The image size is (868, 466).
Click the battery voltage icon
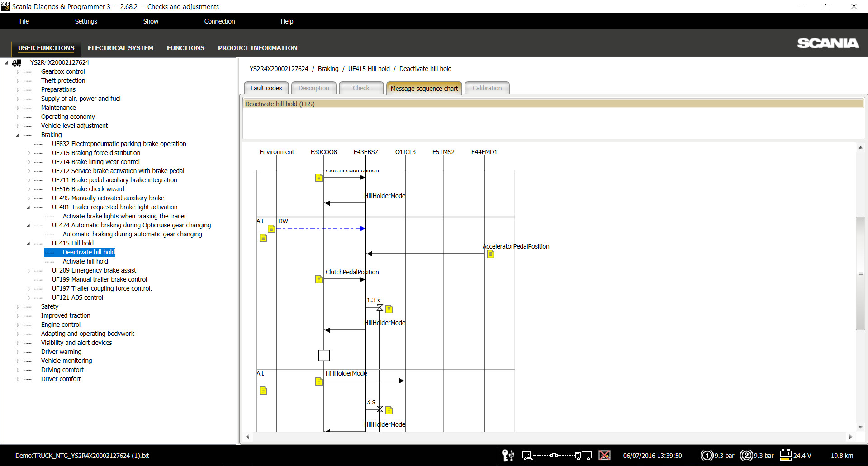(x=786, y=455)
